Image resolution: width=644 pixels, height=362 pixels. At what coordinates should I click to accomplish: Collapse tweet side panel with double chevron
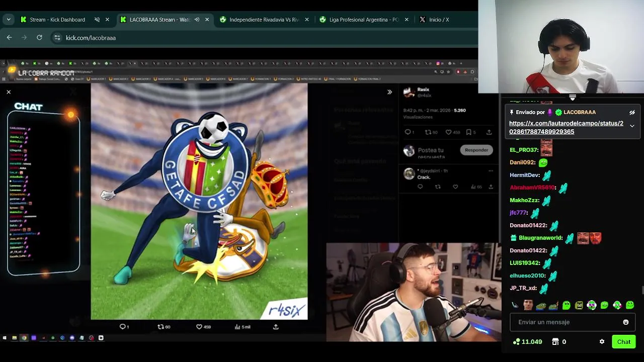[389, 92]
